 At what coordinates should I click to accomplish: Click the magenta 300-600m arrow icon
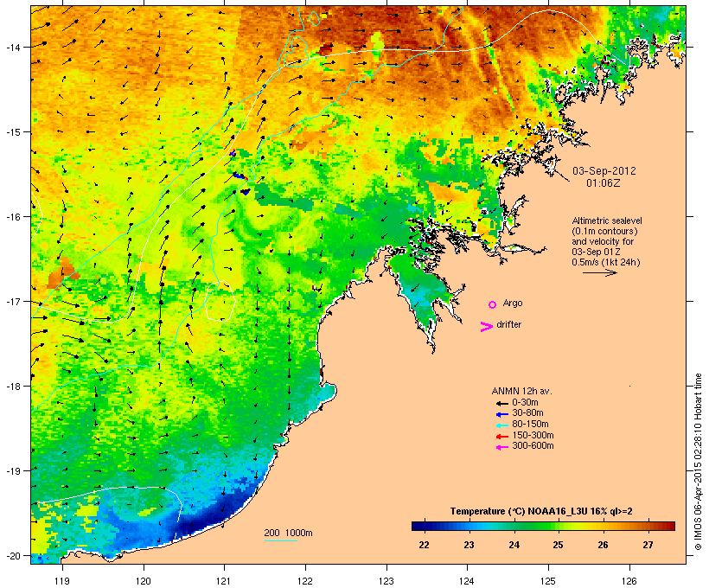502,447
